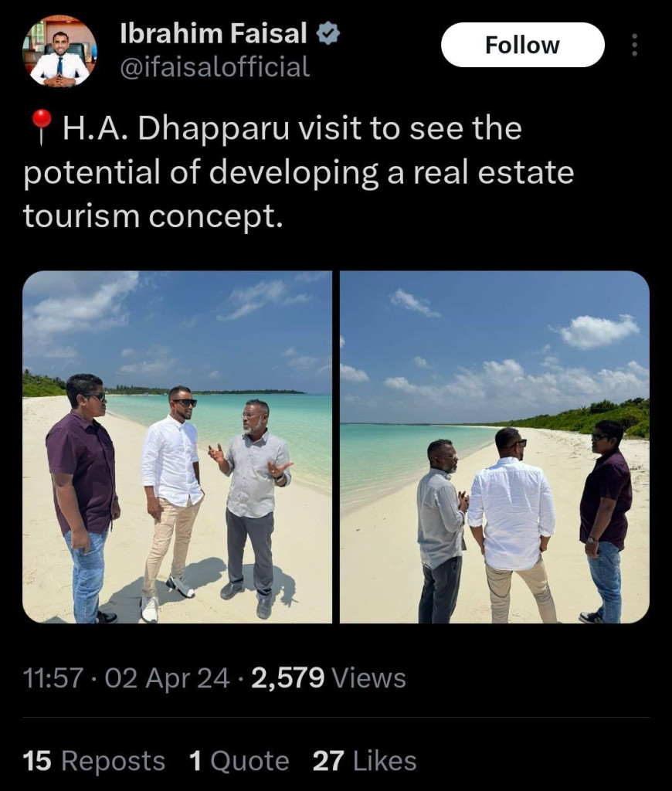The image size is (672, 791).
Task: Click the red pushpin location emoji
Action: pyautogui.click(x=42, y=127)
